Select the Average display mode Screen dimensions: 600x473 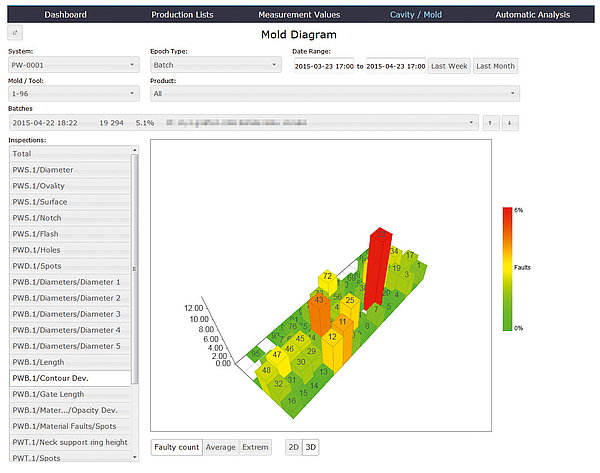[x=220, y=447]
